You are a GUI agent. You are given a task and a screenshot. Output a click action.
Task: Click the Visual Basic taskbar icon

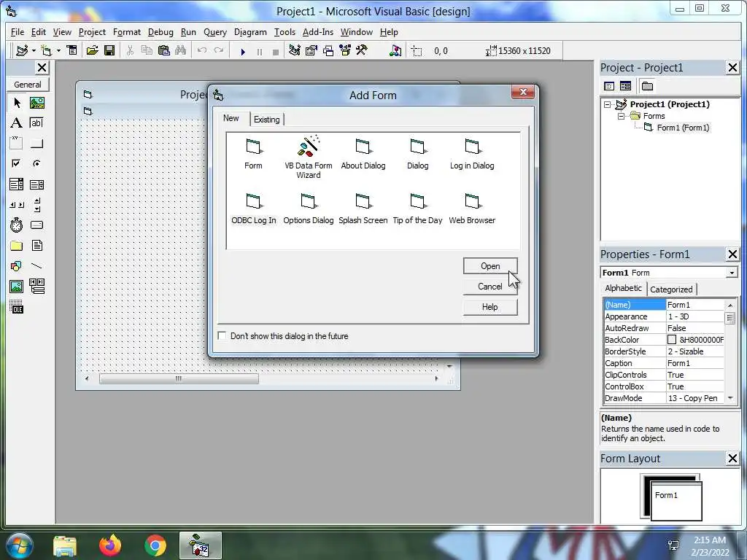200,545
